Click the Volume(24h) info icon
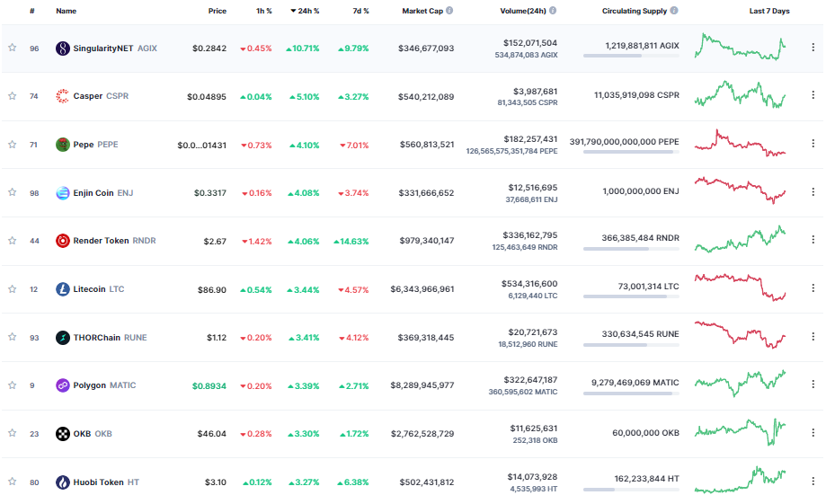835x504 pixels. pos(553,11)
